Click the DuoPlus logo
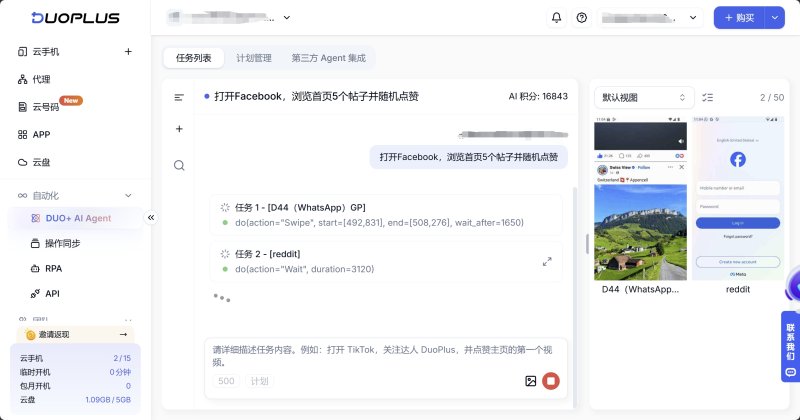This screenshot has width=800, height=420. point(76,18)
